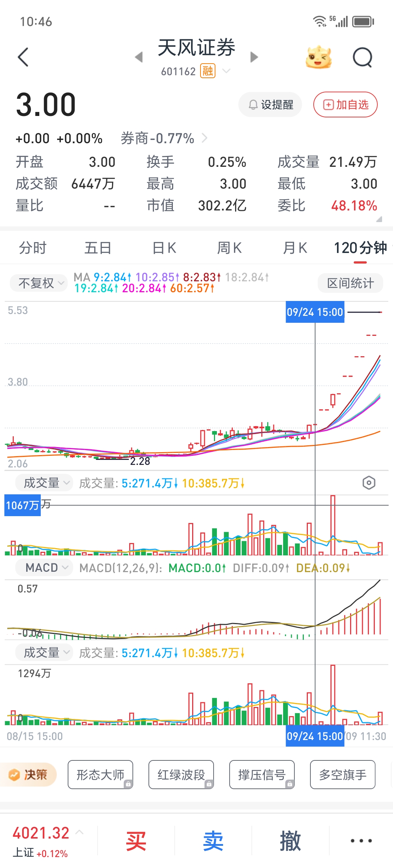Tap the 2.28 low price marker
Image resolution: width=393 pixels, height=868 pixels.
[140, 461]
